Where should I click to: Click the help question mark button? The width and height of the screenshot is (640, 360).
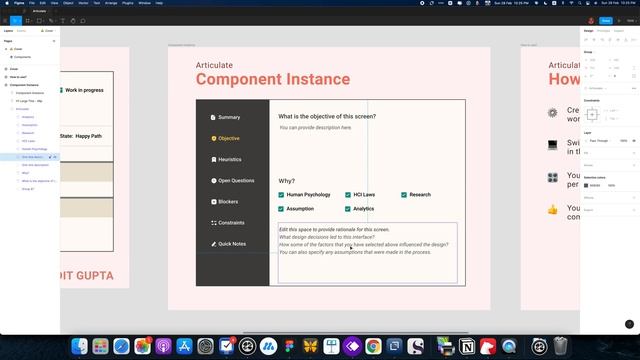pos(629,324)
